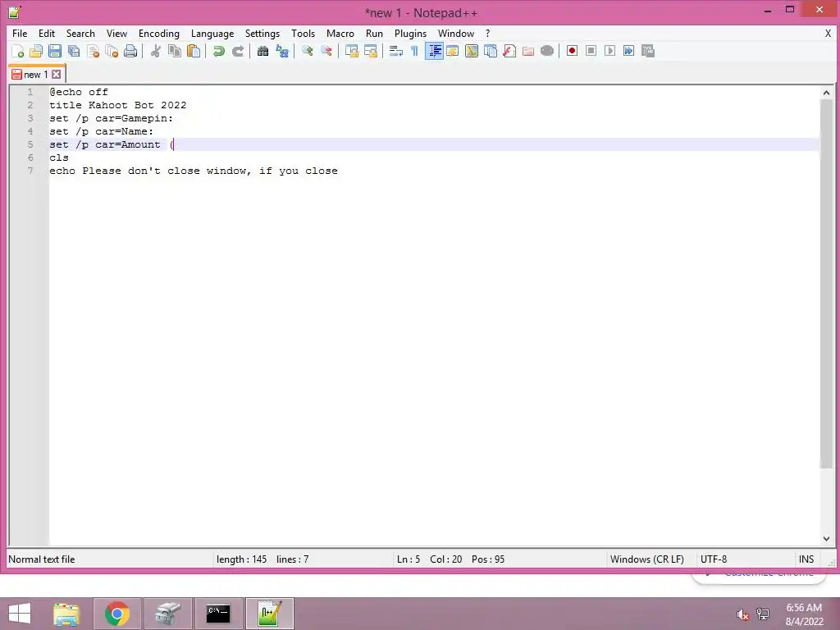The image size is (840, 630).
Task: Toggle word wrap in the toolbar
Action: [x=396, y=51]
